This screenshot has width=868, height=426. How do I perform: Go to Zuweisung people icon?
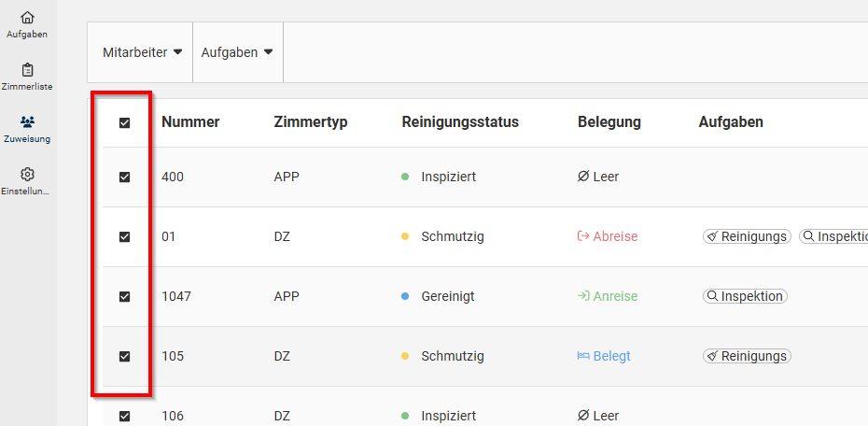[27, 121]
